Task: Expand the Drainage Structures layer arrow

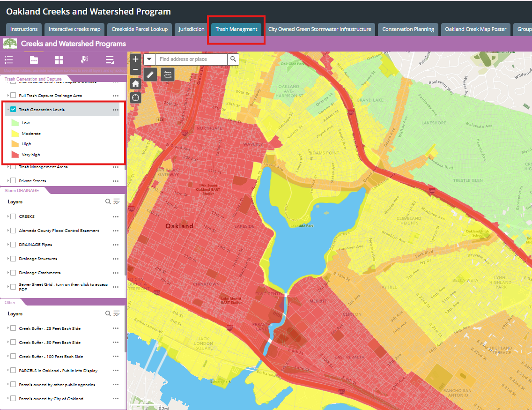Action: 8,259
